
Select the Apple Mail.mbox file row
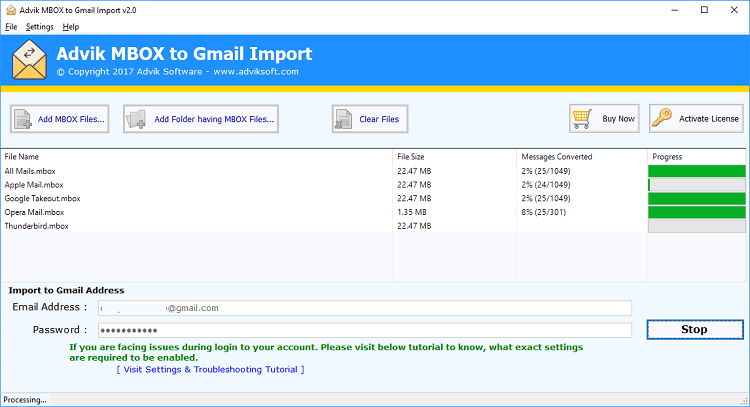[373, 185]
